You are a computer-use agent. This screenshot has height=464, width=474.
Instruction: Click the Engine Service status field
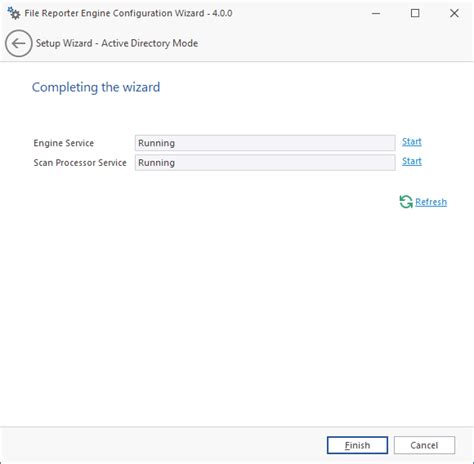pos(265,143)
